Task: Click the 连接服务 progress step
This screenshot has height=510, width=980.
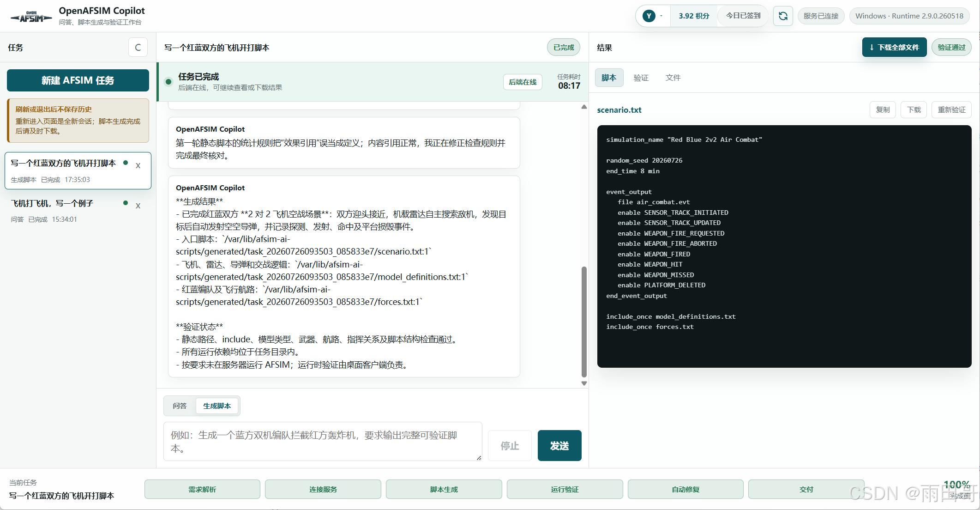Action: [323, 489]
